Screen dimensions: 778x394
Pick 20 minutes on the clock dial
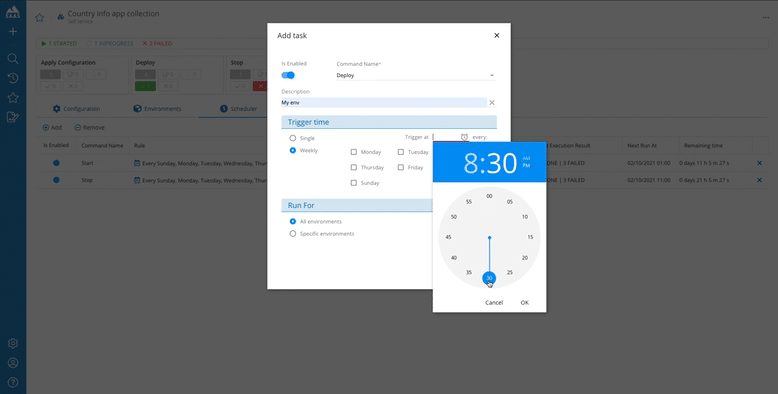525,258
